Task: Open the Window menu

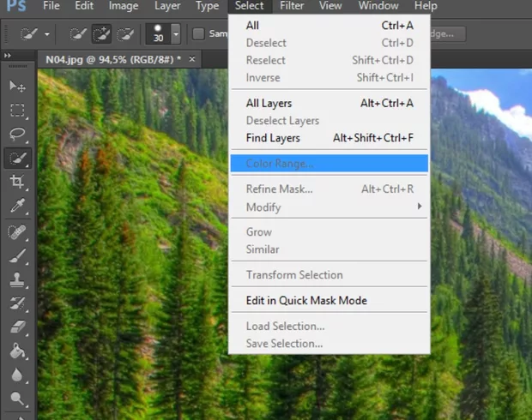Action: click(x=378, y=6)
